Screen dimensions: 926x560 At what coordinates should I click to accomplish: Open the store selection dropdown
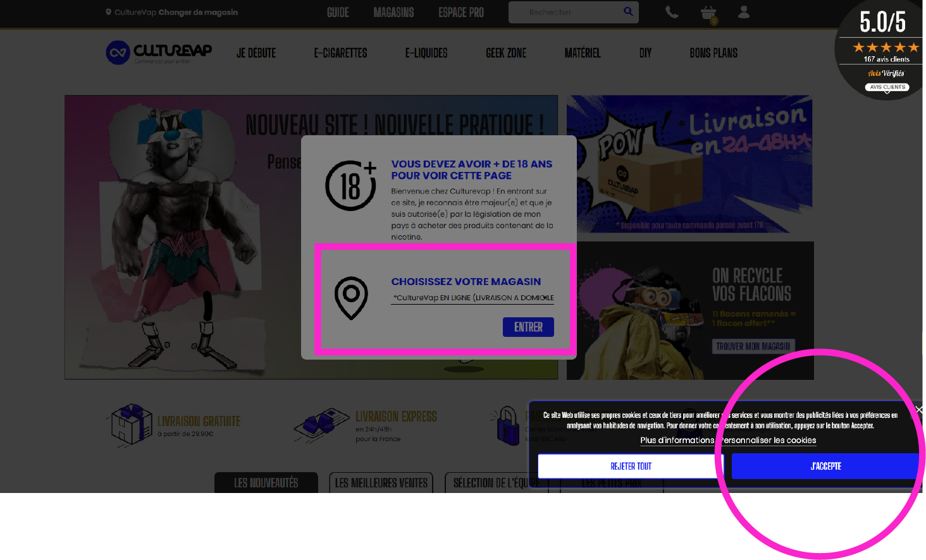[472, 298]
